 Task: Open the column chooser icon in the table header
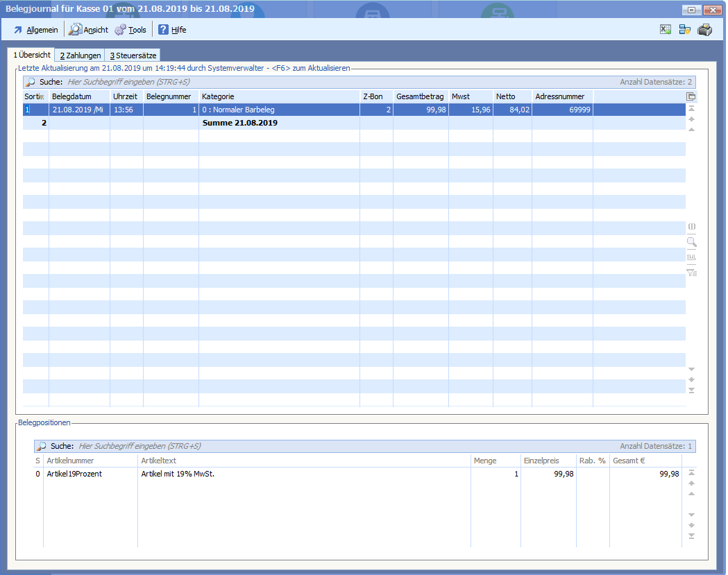coord(691,96)
